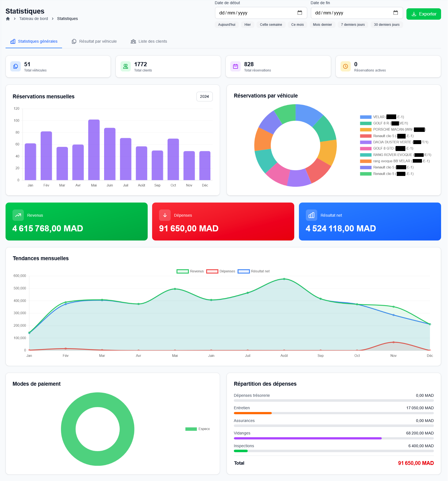The width and height of the screenshot is (448, 481).
Task: Click the total véhicules card icon
Action: pyautogui.click(x=16, y=66)
